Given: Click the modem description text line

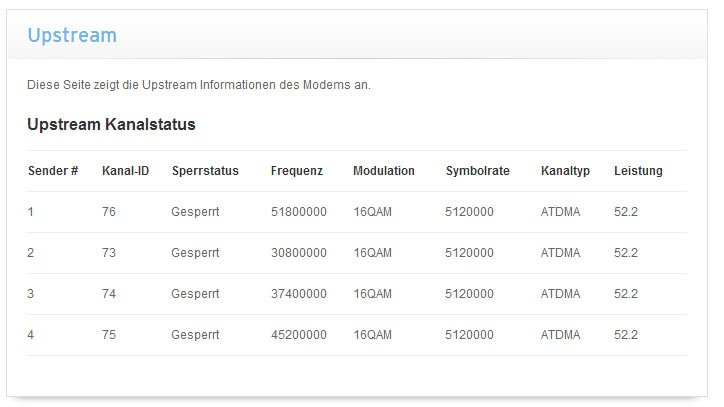Looking at the screenshot, I should pos(199,85).
